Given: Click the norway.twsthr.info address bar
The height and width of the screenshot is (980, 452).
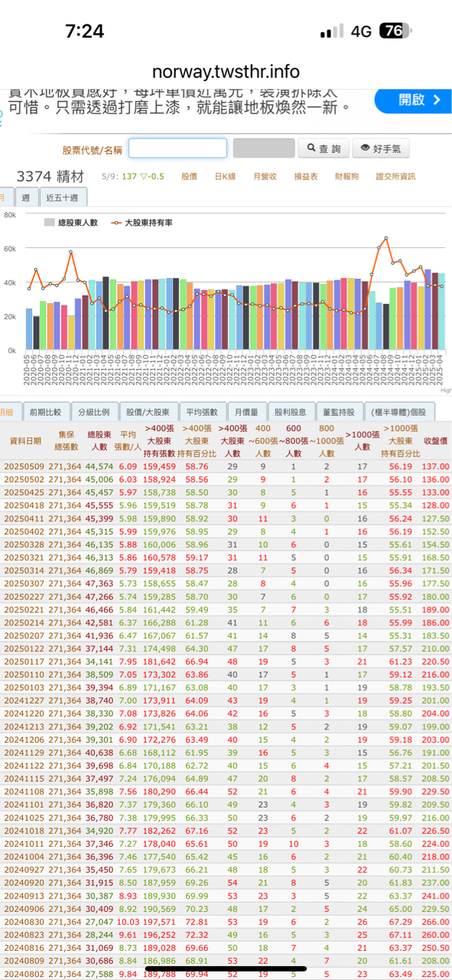Looking at the screenshot, I should coord(226,71).
